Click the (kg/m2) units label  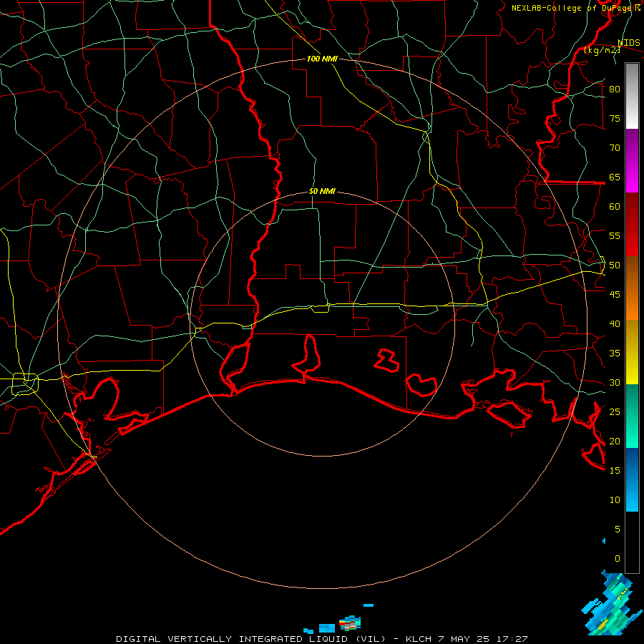(x=602, y=50)
